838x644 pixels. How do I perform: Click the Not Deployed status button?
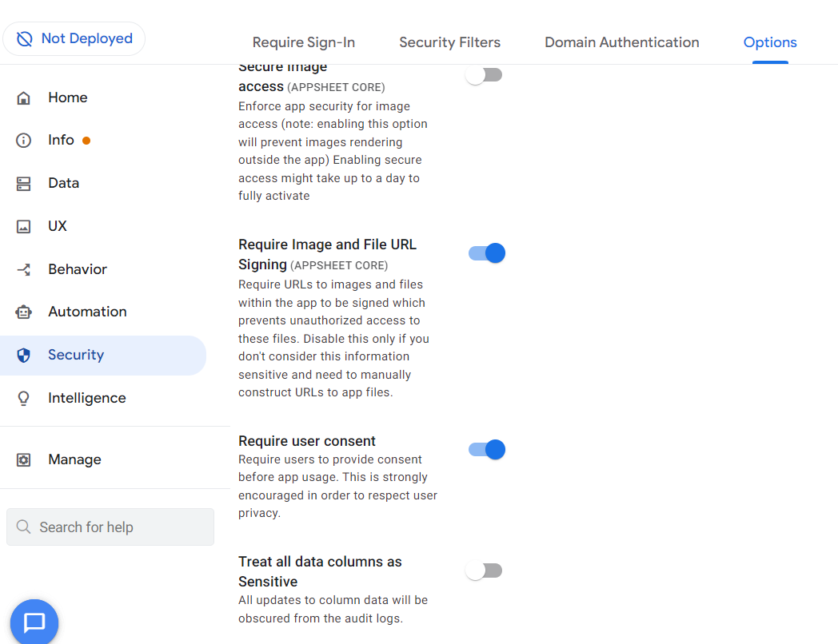pyautogui.click(x=74, y=38)
